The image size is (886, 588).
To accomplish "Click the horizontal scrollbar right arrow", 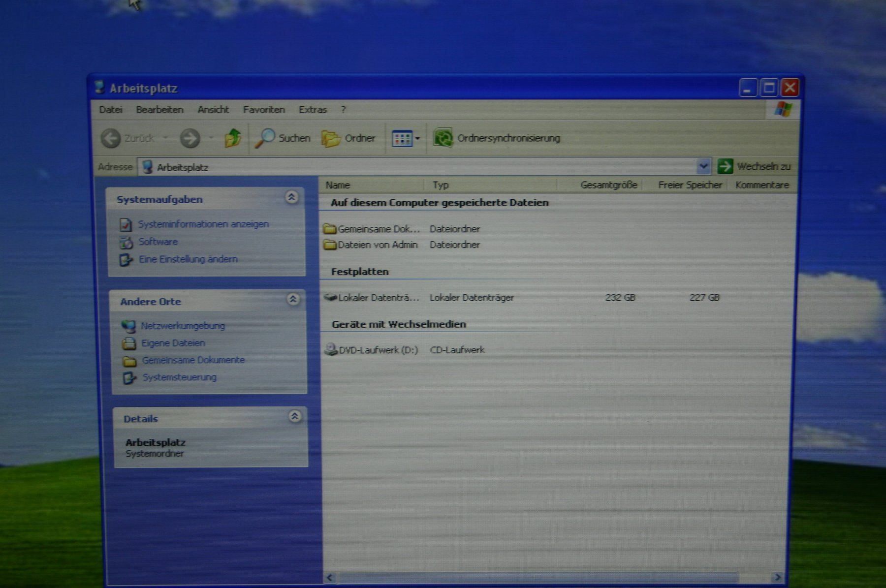I will click(x=777, y=577).
